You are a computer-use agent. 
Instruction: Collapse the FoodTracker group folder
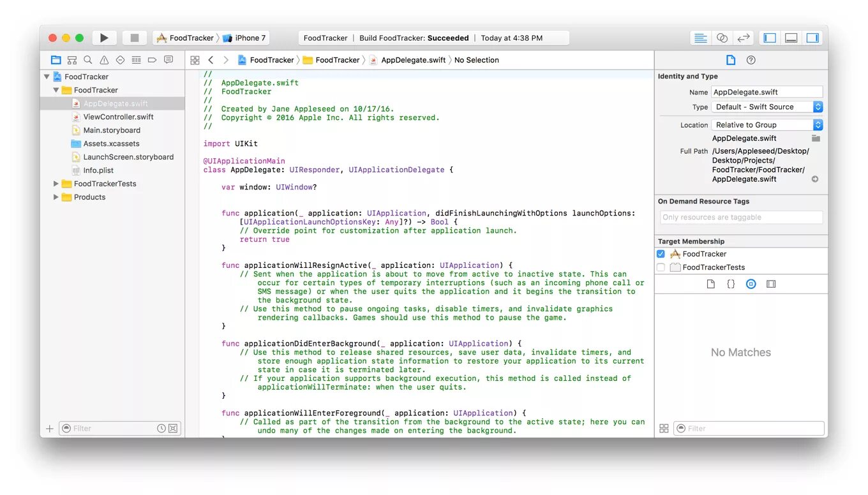(56, 90)
